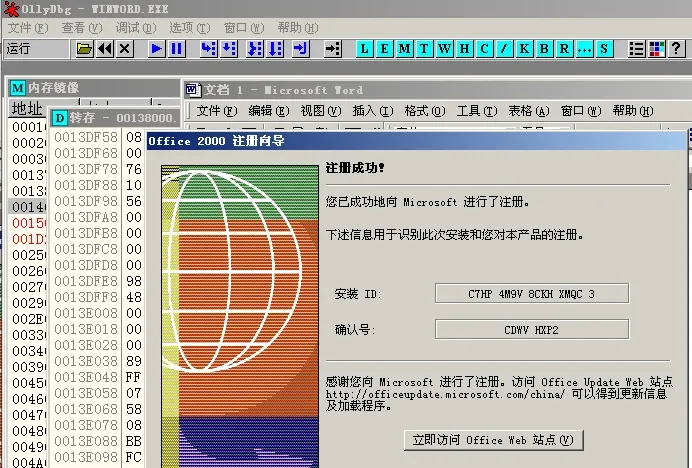692x468 pixels.
Task: Open Word 插入(I) menu
Action: (x=373, y=111)
